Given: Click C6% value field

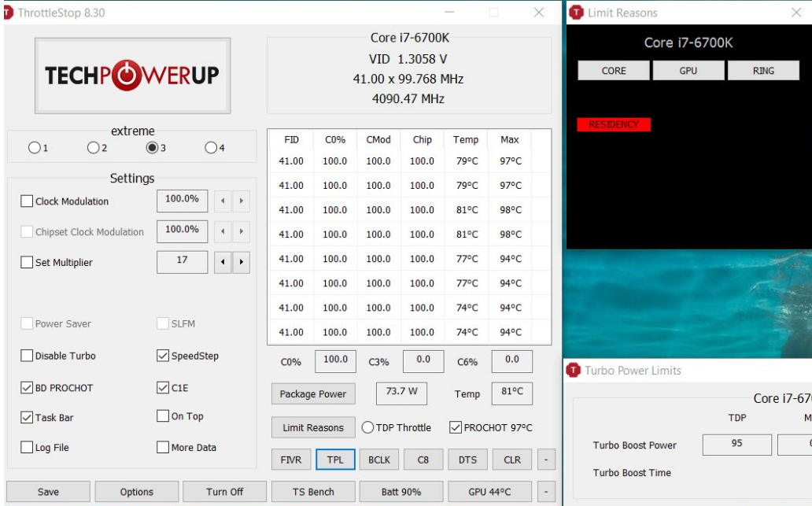Looking at the screenshot, I should coord(511,361).
